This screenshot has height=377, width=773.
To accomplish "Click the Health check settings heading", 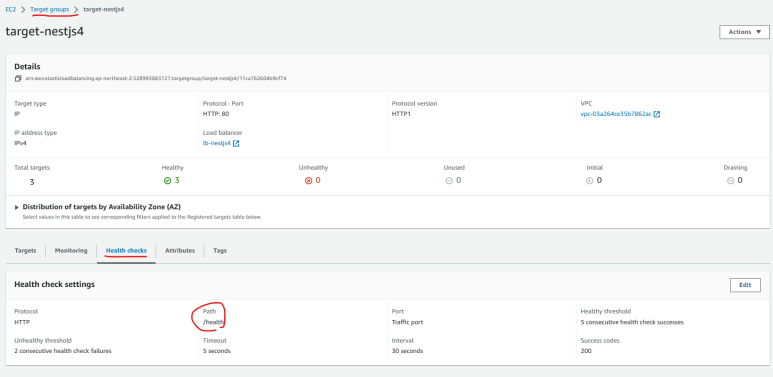I will point(55,284).
